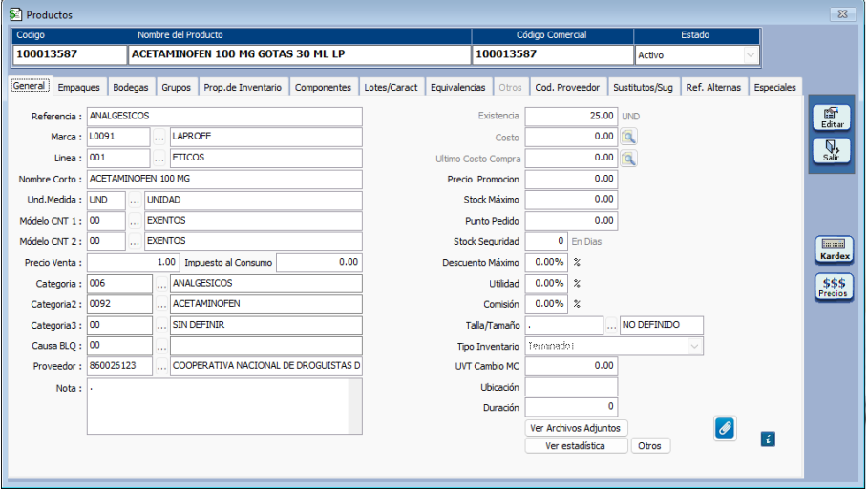Open the Causa BLQ lookup ellipsis button
The height and width of the screenshot is (492, 868).
click(x=161, y=346)
